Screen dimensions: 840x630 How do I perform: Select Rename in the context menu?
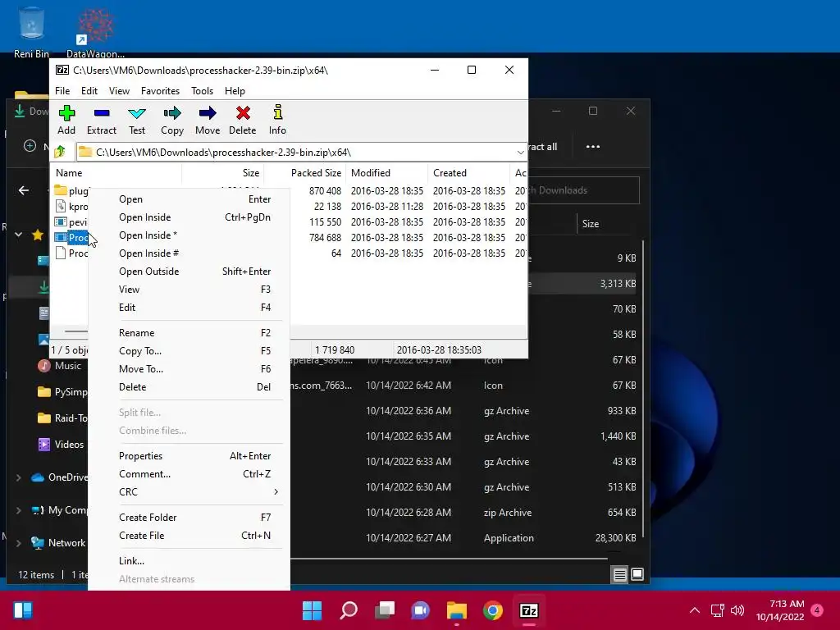pos(189,333)
